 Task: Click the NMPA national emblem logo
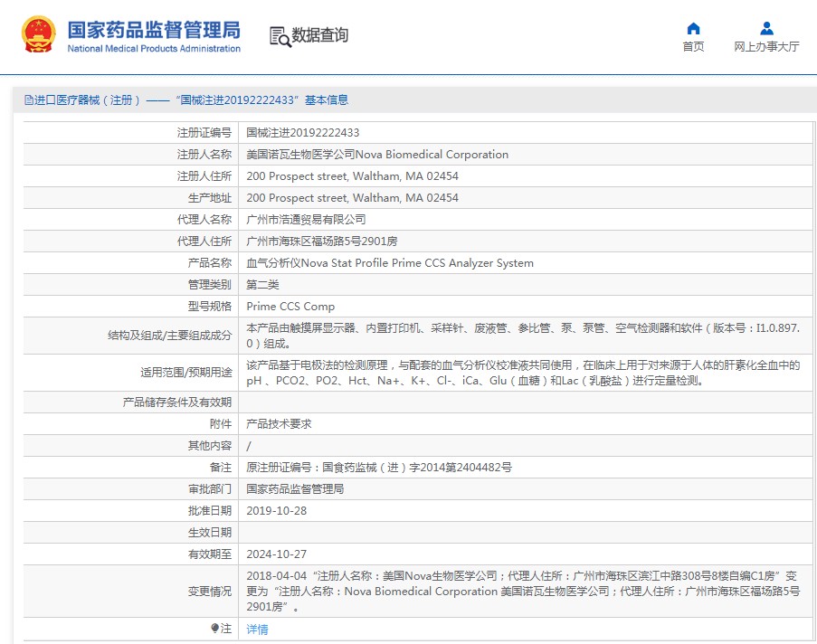click(x=39, y=34)
